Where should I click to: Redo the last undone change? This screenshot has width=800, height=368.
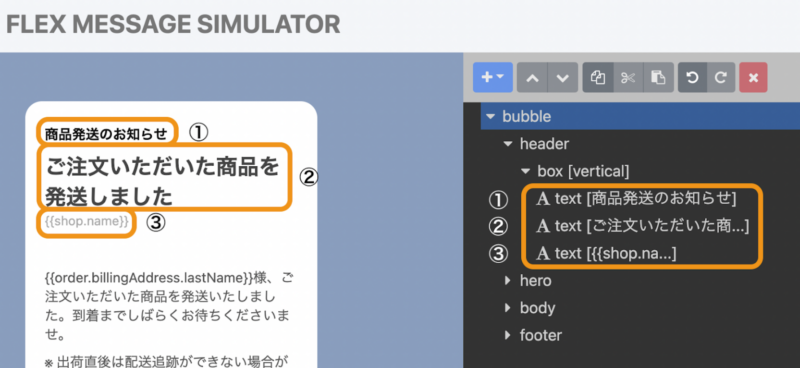pos(721,78)
